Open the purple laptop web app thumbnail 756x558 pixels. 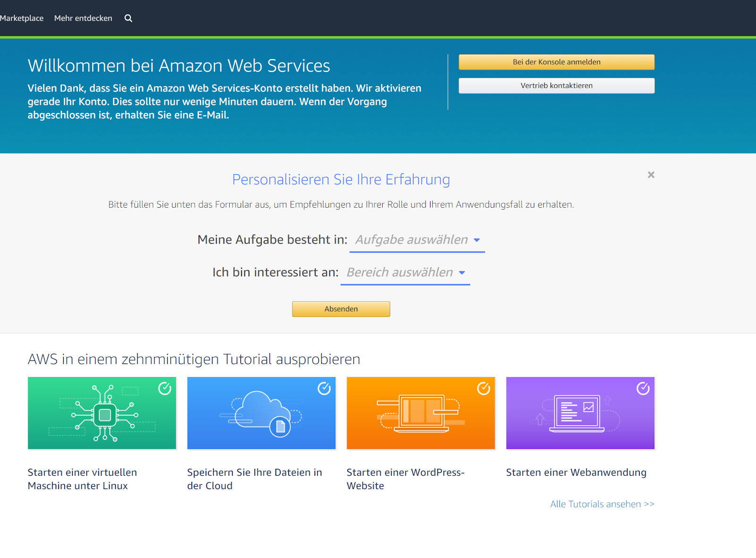pos(580,413)
